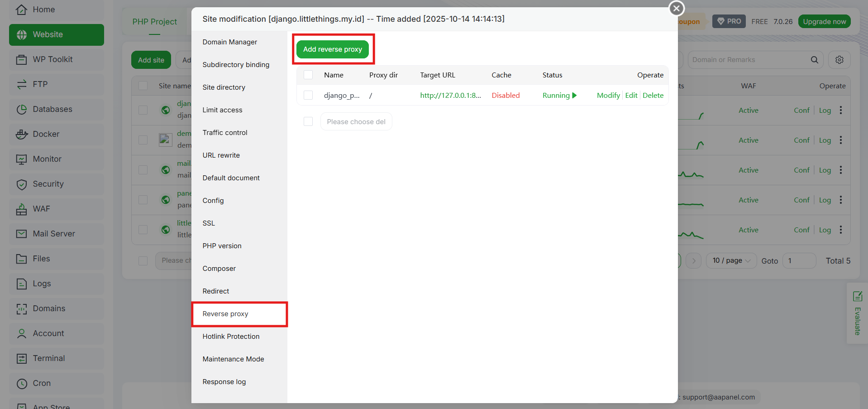The image size is (868, 409).
Task: Click the Security shield icon
Action: 21,184
